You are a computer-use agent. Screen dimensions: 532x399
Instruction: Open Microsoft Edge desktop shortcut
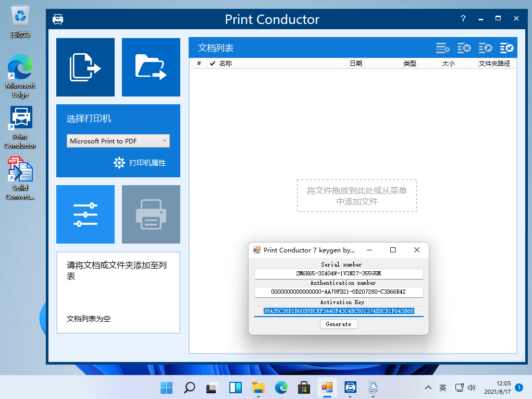click(20, 76)
